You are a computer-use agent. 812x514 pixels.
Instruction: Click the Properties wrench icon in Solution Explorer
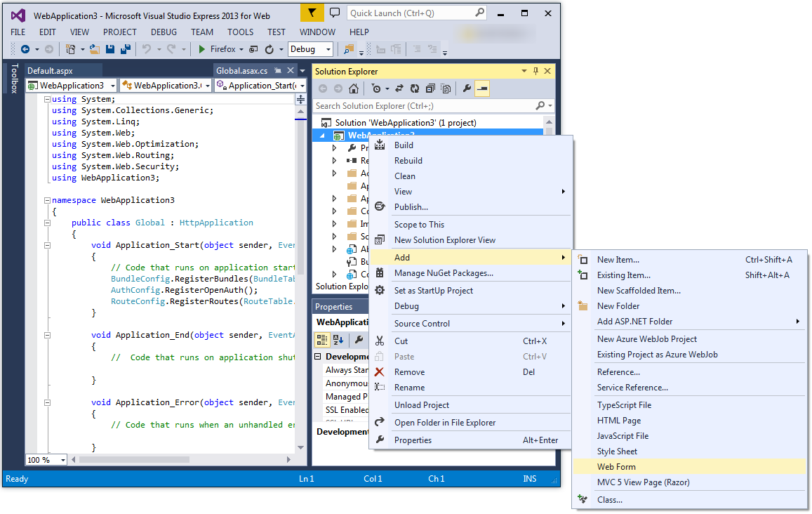click(467, 88)
